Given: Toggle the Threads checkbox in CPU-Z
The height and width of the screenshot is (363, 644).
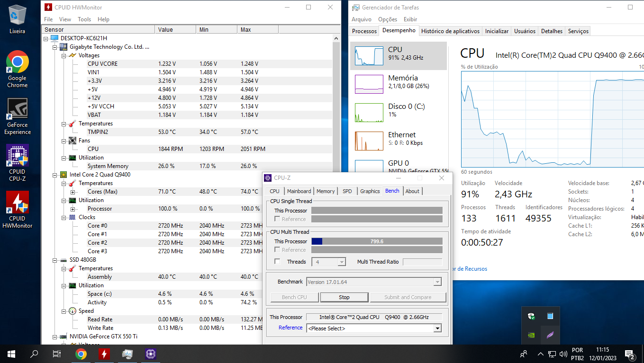Looking at the screenshot, I should coord(278,262).
